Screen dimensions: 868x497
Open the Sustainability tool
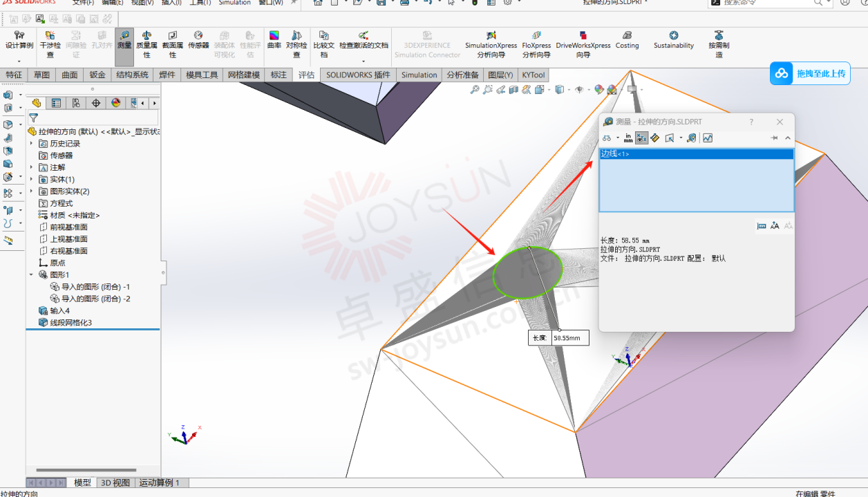[674, 40]
